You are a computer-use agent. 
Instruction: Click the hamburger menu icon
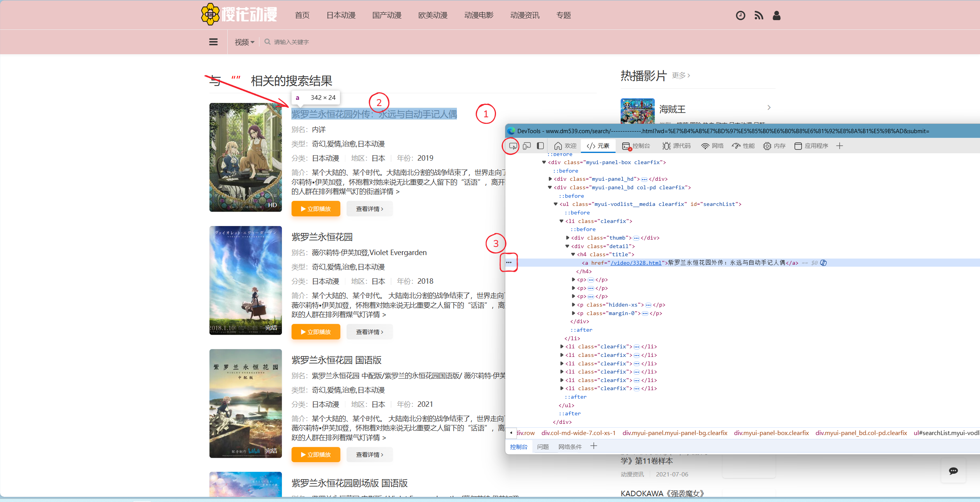tap(213, 42)
